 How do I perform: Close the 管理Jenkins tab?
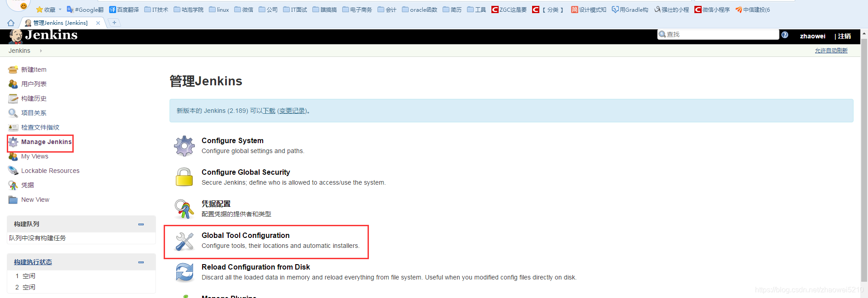tap(98, 23)
